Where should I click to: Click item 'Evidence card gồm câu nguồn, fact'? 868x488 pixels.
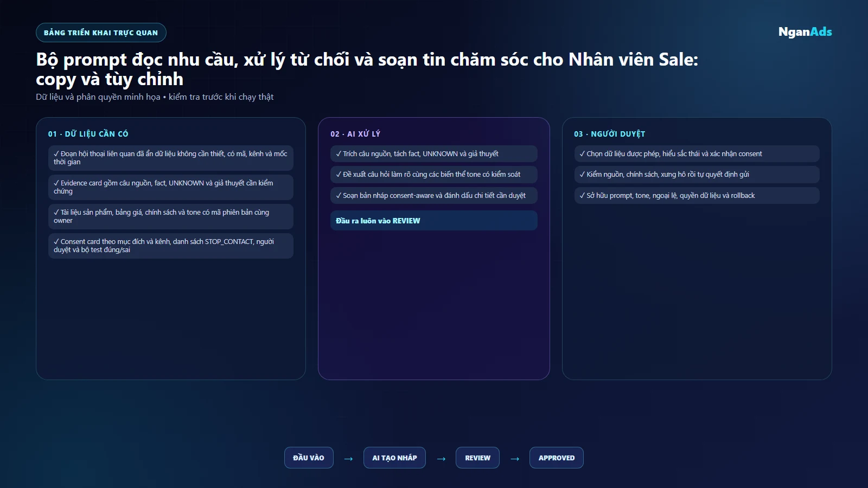click(171, 187)
